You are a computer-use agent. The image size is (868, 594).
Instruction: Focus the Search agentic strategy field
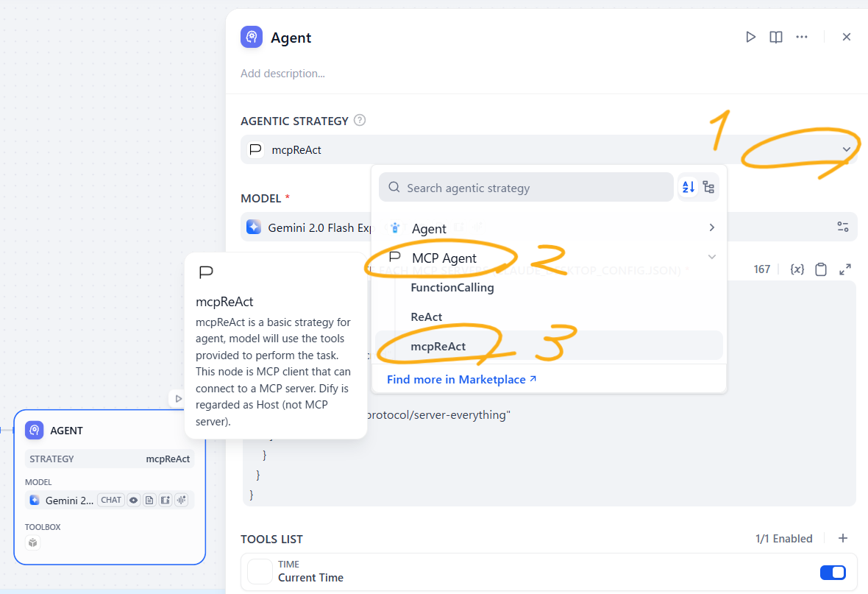tap(526, 187)
